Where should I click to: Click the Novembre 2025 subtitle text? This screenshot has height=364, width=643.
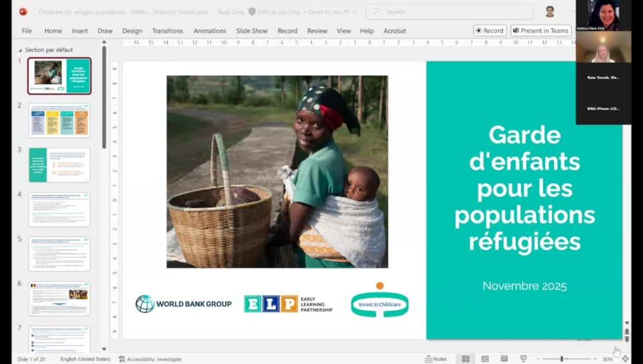[524, 286]
